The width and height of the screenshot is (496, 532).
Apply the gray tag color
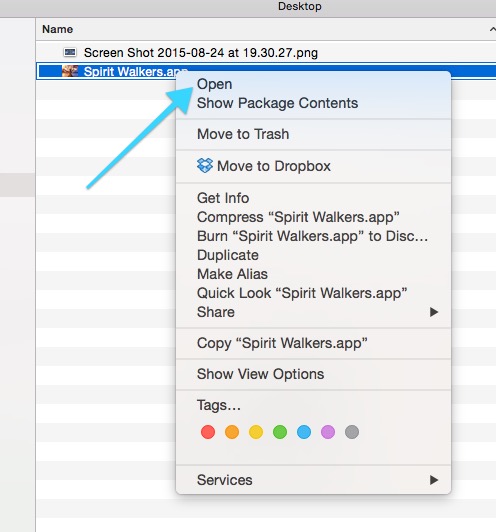(352, 432)
